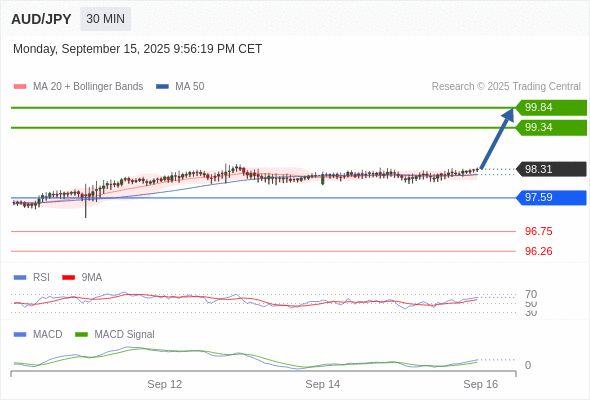The width and height of the screenshot is (590, 400).
Task: Click the red 96.26 support level label
Action: click(x=538, y=251)
